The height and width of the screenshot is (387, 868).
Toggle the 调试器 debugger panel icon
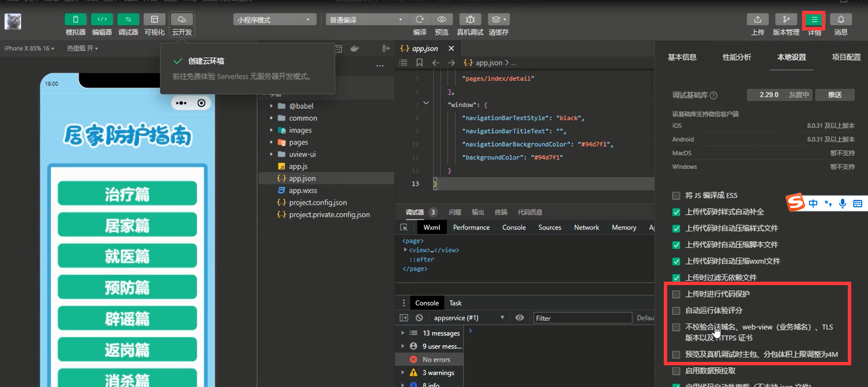pyautogui.click(x=128, y=20)
